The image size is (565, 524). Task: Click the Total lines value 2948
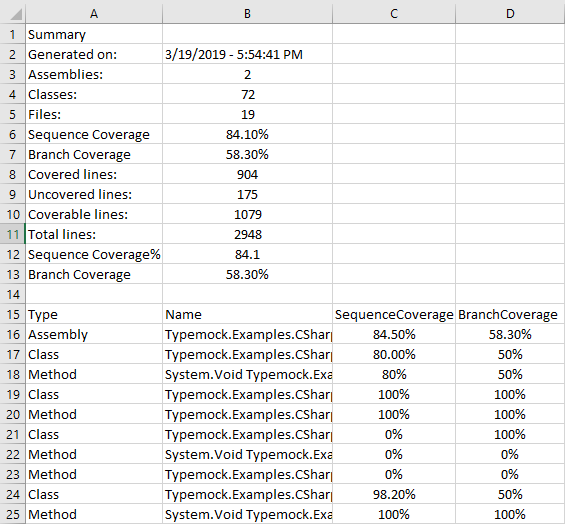point(247,234)
